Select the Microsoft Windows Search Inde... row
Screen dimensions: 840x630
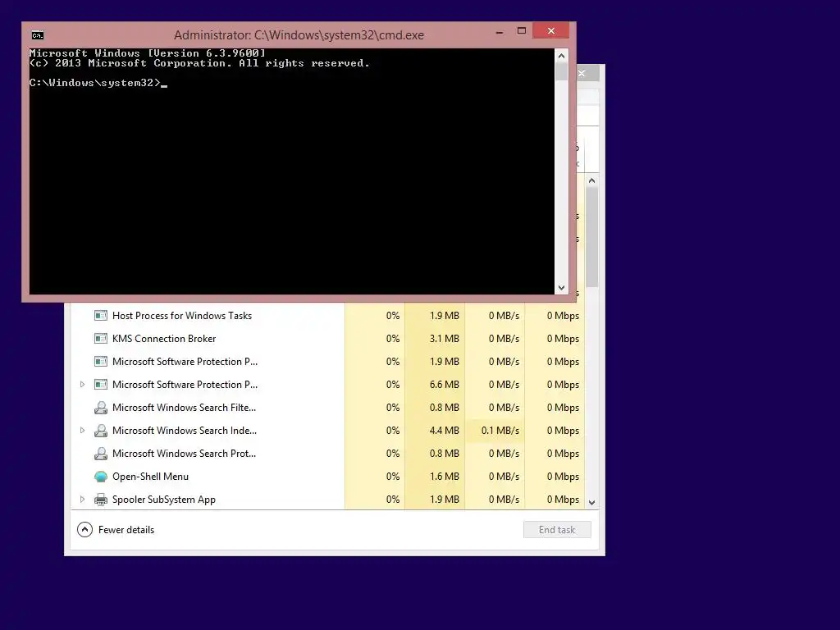[327, 431]
